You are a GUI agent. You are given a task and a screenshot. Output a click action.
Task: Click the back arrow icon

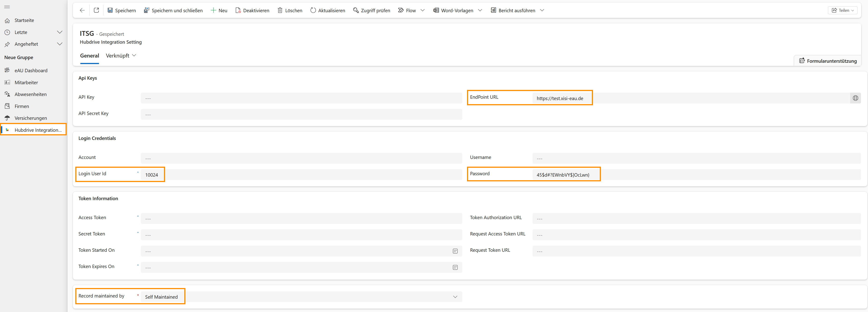pos(82,10)
